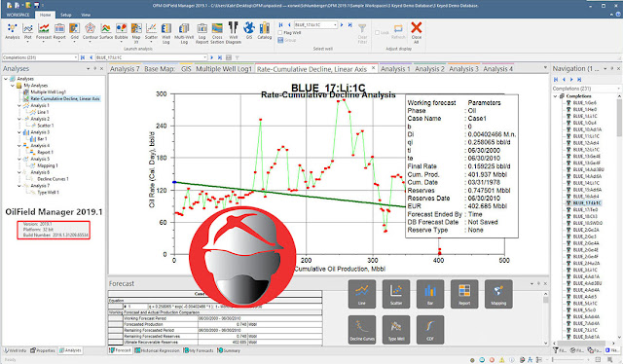Open the Scatter plot tool in ribbon
The width and height of the screenshot is (623, 364).
(151, 31)
